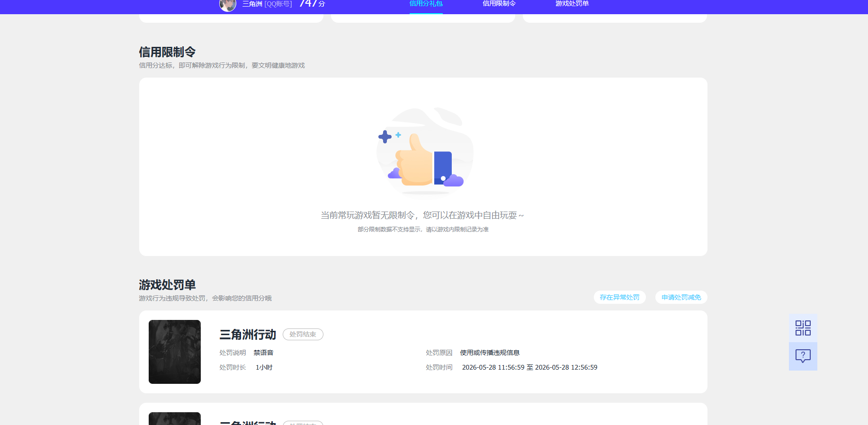
Task: Click the penalty time range 2026-05-28 11:56:59
Action: click(529, 367)
